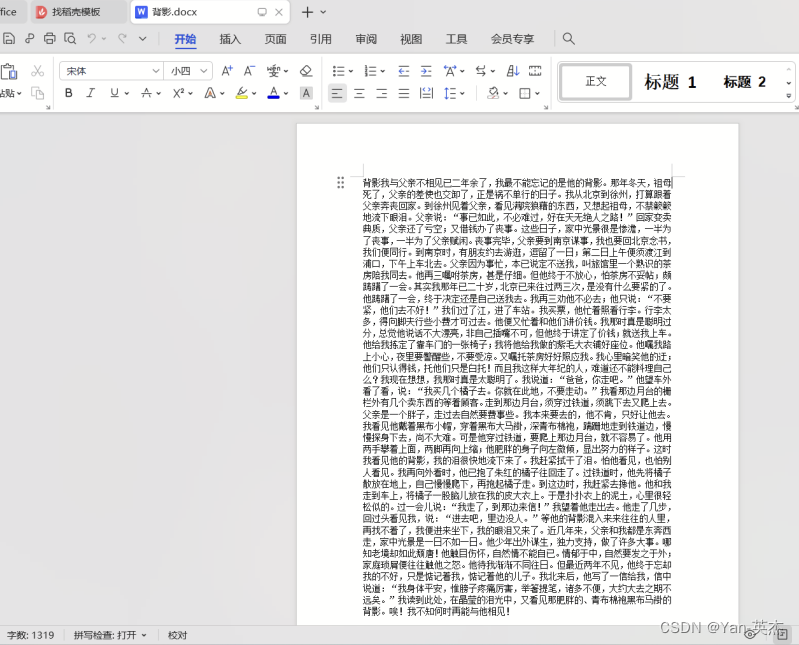This screenshot has width=799, height=645.
Task: Expand the new tab dropdown arrow
Action: point(324,12)
